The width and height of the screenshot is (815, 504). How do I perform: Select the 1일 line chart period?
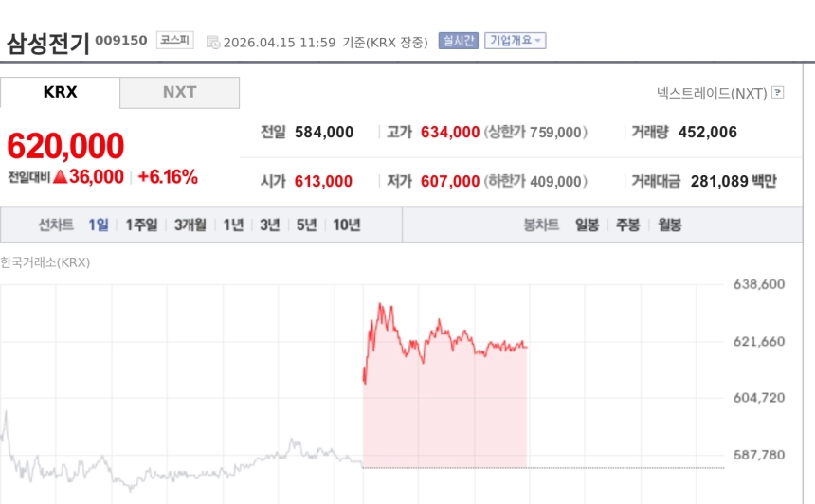[x=99, y=225]
